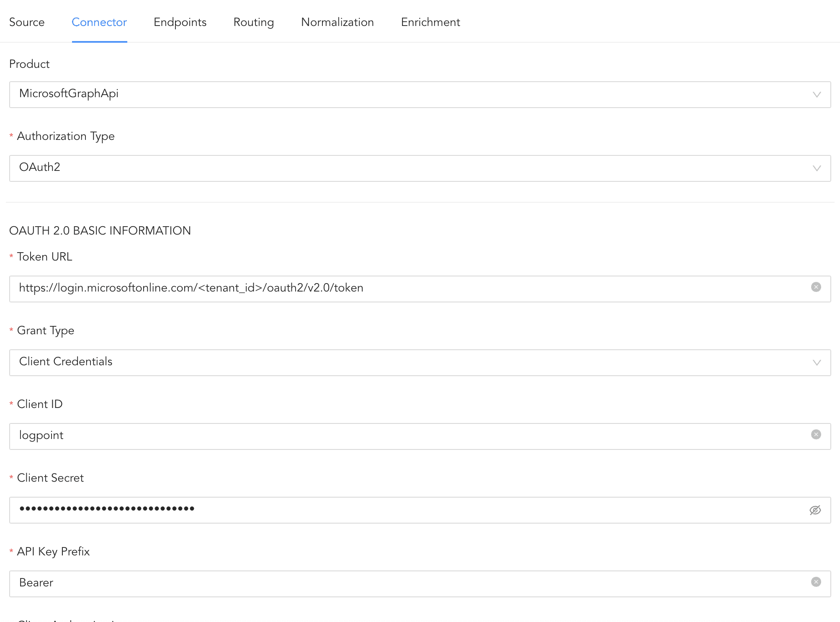Image resolution: width=840 pixels, height=622 pixels.
Task: Edit the API Key Prefix Bearer field
Action: point(377,583)
